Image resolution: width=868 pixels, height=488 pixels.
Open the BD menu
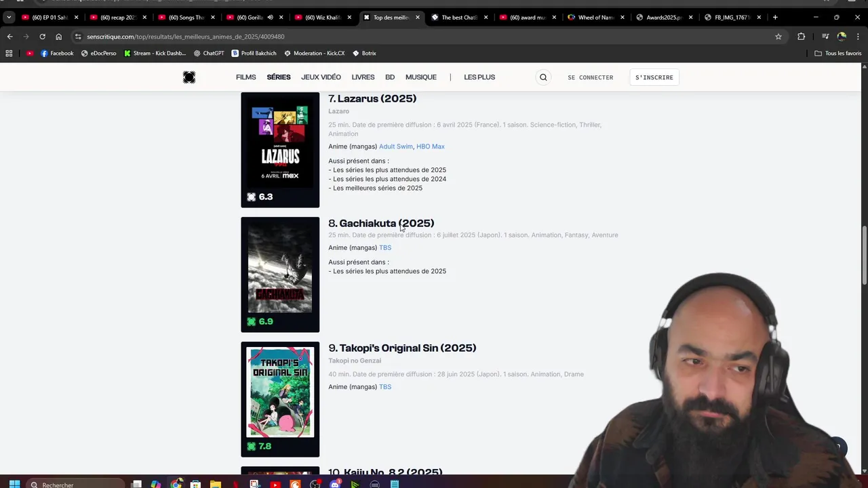390,77
